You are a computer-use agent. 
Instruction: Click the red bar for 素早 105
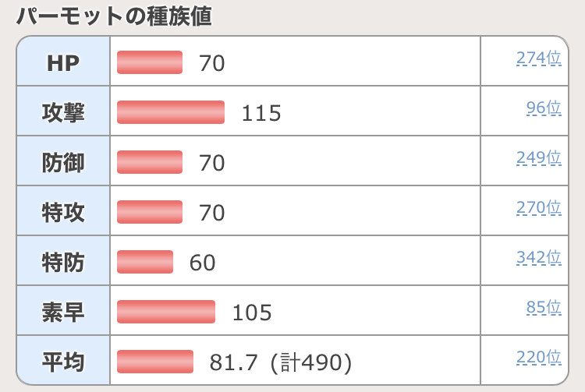coord(166,312)
